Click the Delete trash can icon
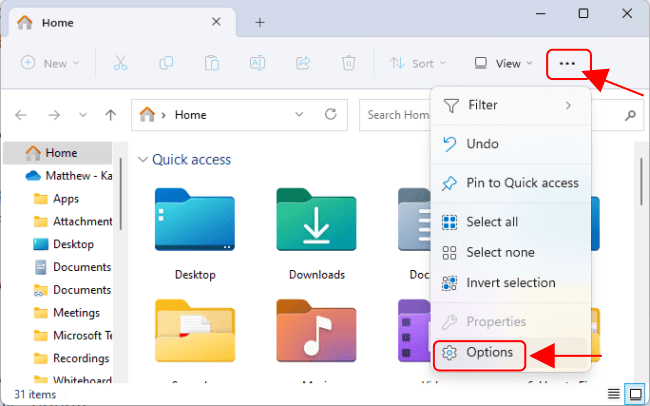The image size is (650, 406). point(349,63)
